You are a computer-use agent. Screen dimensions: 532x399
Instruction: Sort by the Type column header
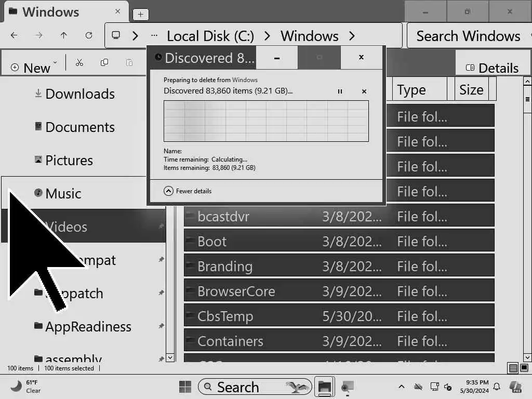[419, 89]
